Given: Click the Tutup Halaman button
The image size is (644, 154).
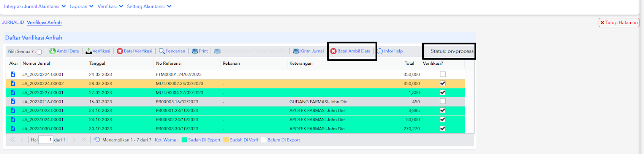Looking at the screenshot, I should [619, 23].
